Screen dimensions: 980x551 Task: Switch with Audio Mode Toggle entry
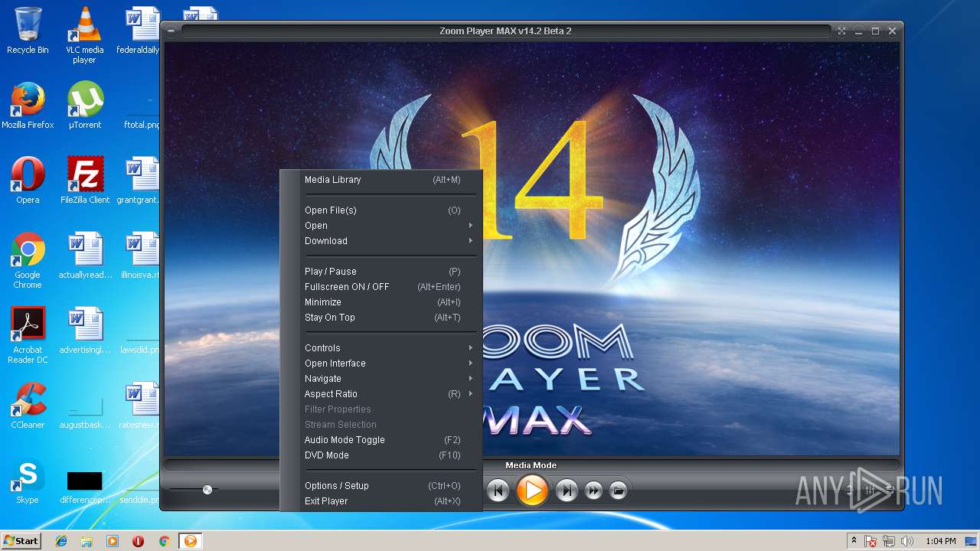[x=382, y=440]
